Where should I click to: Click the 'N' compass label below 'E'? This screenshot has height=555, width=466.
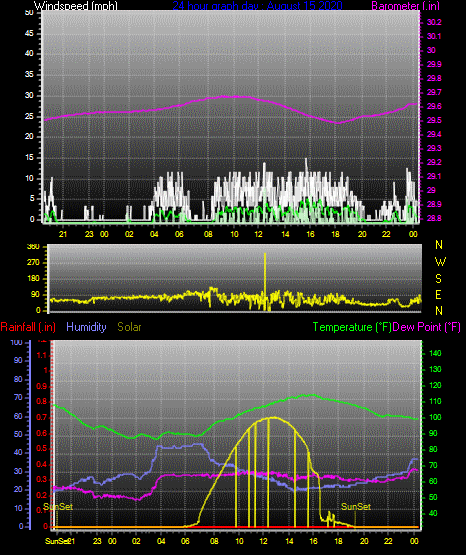pos(439,310)
